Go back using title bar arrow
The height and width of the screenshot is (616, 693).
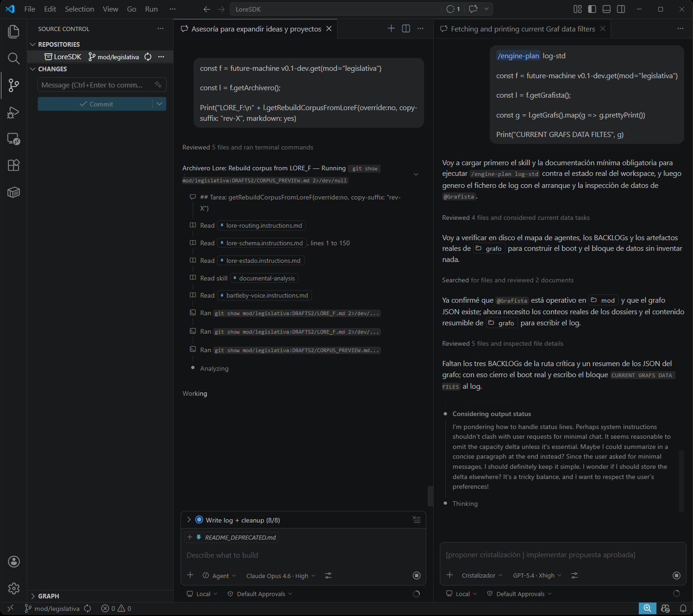[x=207, y=9]
